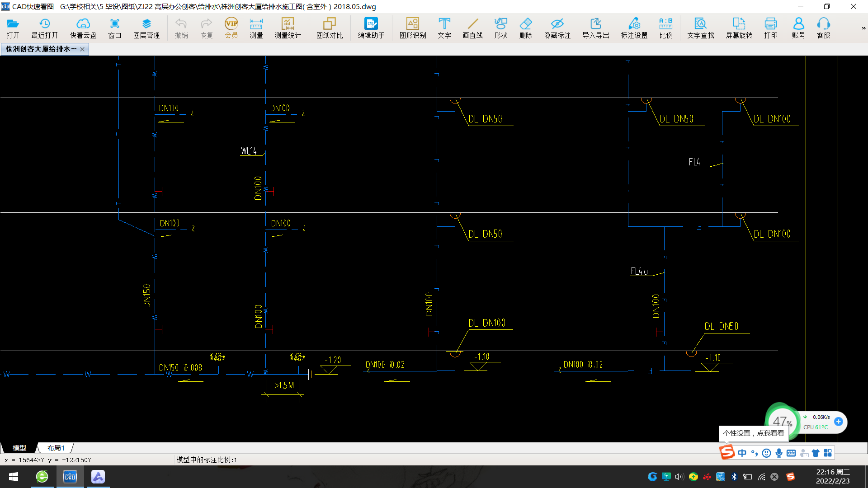Select the 文字 text tool
The height and width of the screenshot is (488, 868).
444,28
